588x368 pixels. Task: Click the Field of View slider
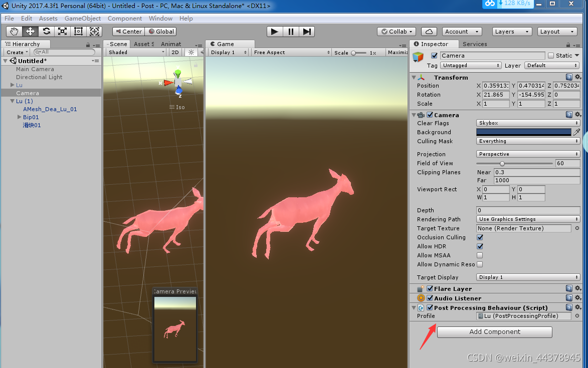(x=514, y=163)
